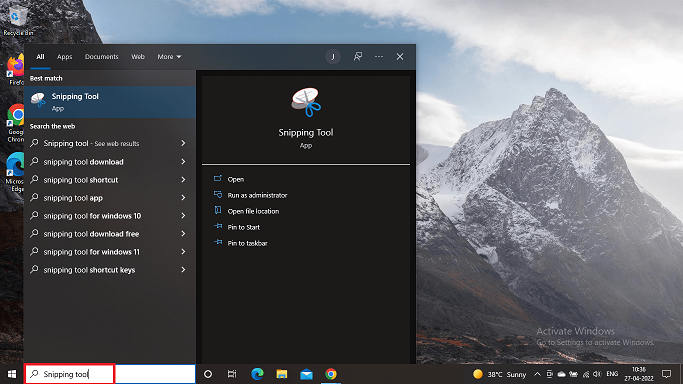Screen dimensions: 683x384
Task: Select 'snipping tool download free' suggestion
Action: click(110, 234)
